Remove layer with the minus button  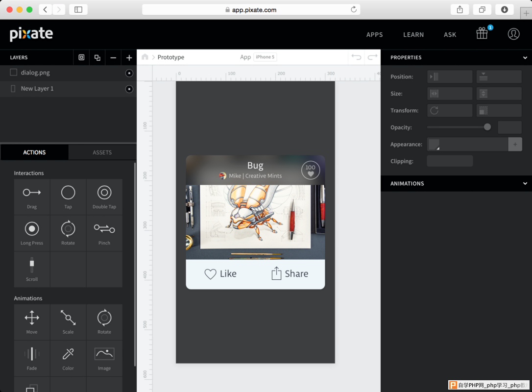113,58
